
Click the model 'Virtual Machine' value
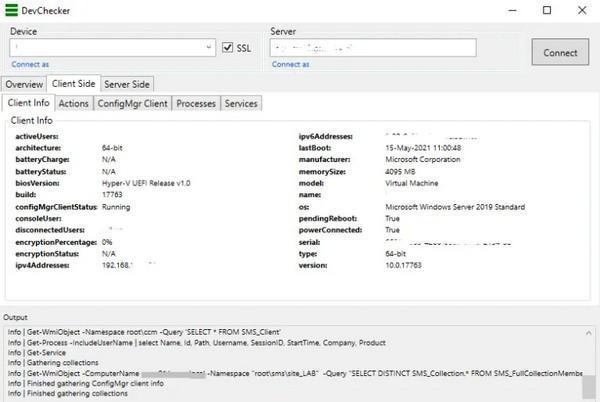[412, 183]
